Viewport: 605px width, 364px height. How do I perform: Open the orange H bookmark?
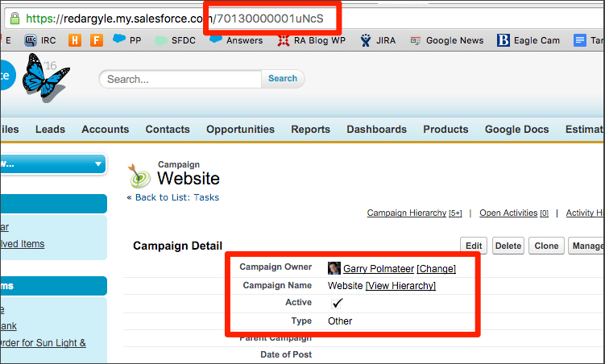point(74,40)
